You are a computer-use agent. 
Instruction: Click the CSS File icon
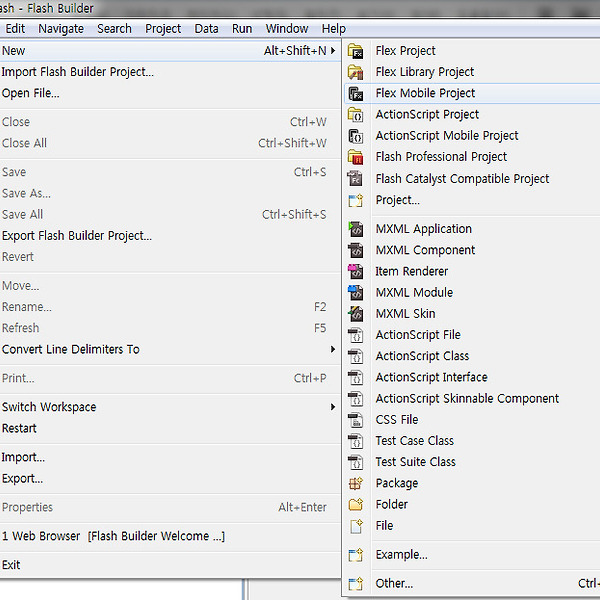(x=355, y=420)
